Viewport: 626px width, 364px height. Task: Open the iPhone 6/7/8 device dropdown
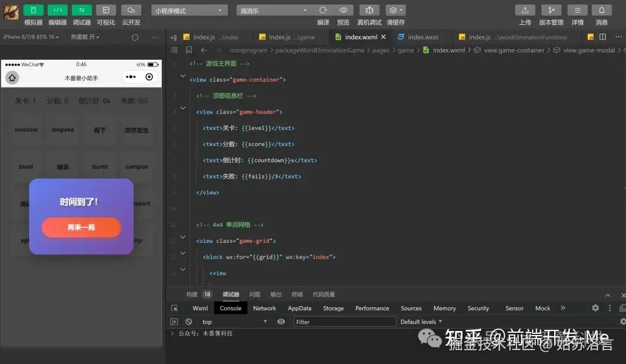click(x=31, y=37)
